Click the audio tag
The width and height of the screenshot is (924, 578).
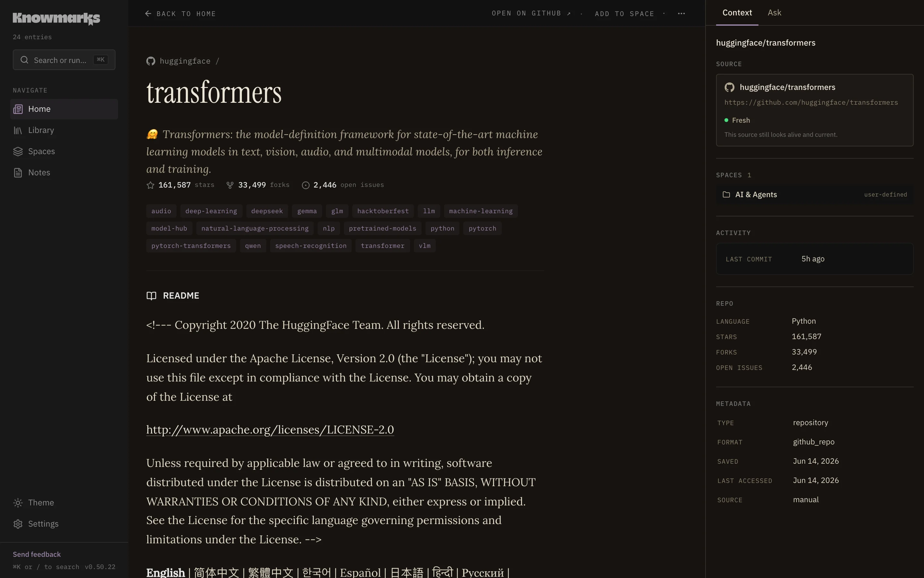click(x=161, y=211)
